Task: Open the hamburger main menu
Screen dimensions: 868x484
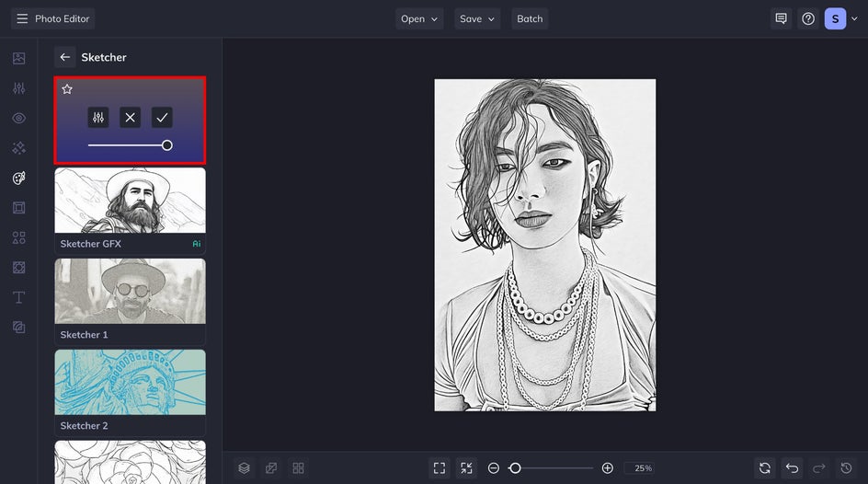Action: [x=22, y=18]
